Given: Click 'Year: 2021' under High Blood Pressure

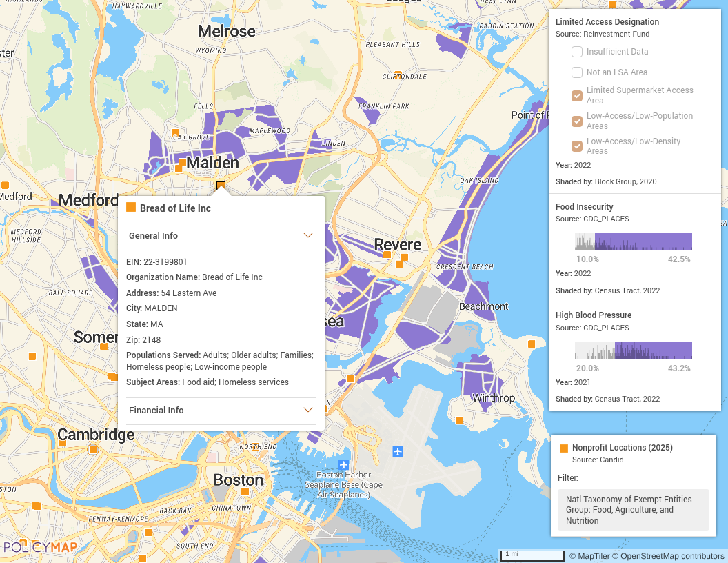Looking at the screenshot, I should pos(573,382).
